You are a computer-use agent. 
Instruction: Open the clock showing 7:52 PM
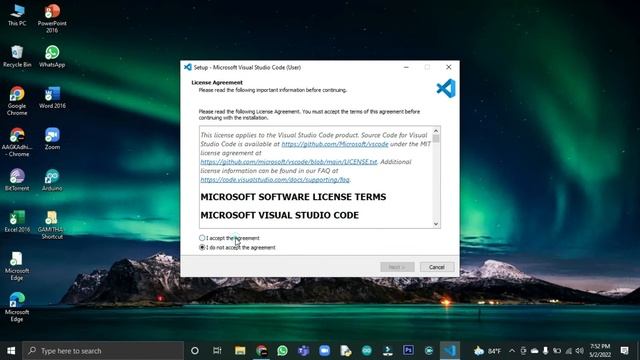(x=600, y=351)
